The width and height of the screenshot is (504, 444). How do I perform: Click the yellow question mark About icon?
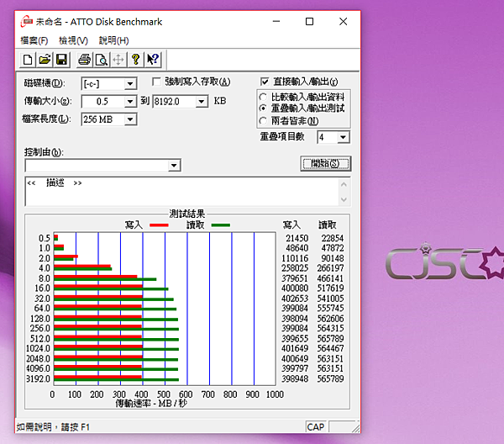[x=135, y=60]
